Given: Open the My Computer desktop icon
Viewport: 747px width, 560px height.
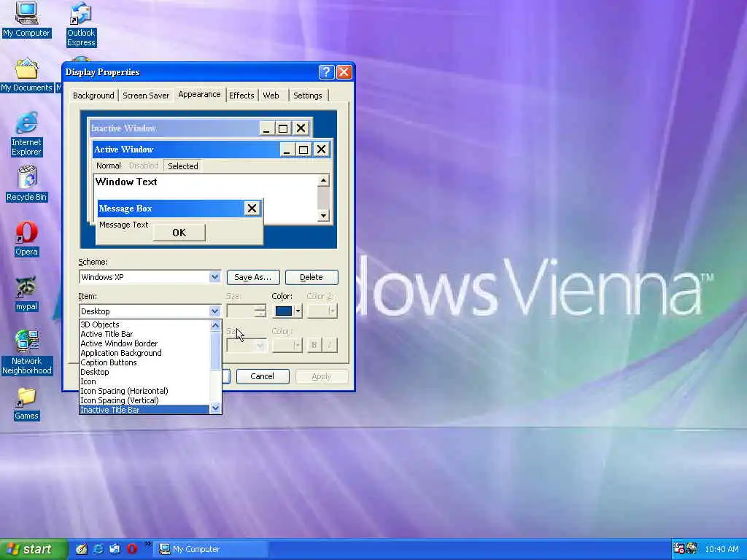Looking at the screenshot, I should pos(26,20).
